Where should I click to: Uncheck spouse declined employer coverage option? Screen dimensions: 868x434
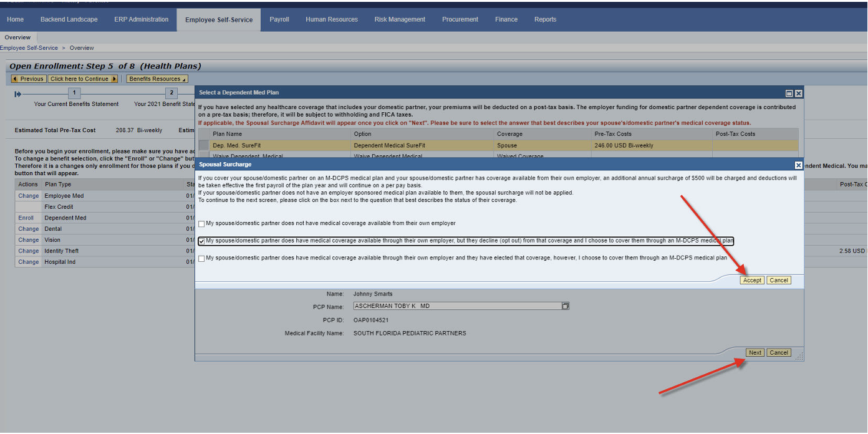[201, 241]
